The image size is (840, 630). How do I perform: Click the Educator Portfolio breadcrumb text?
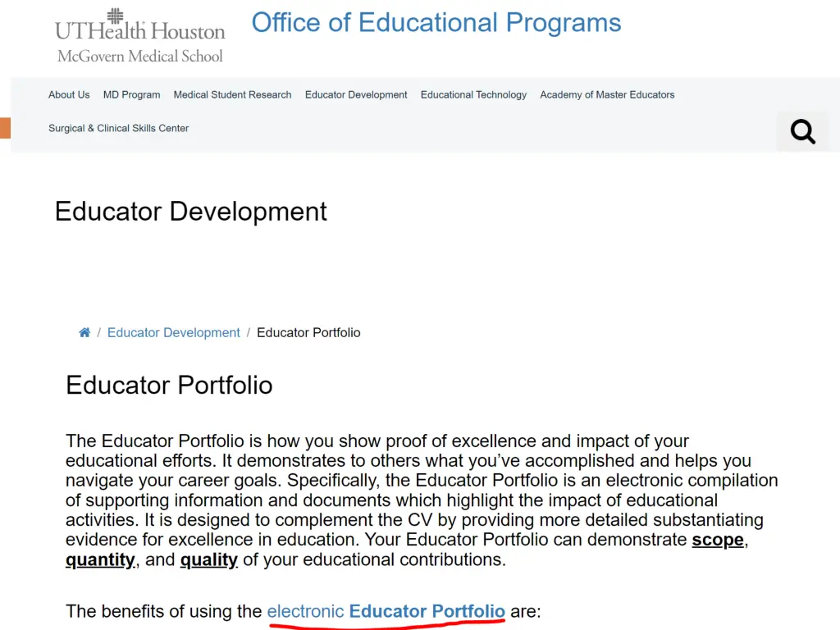[x=308, y=333]
